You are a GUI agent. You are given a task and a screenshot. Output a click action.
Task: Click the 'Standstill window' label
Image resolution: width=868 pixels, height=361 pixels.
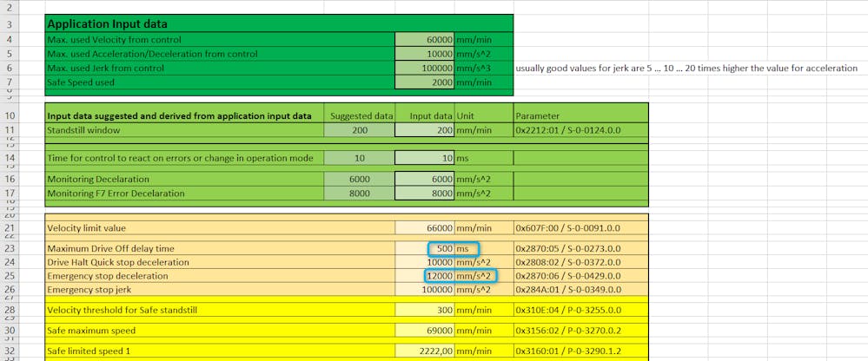click(83, 130)
